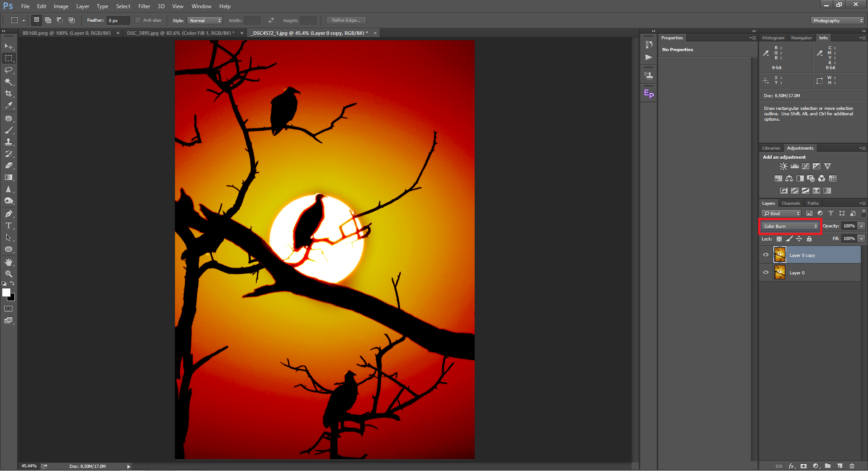Open the Color Burn blend mode dropdown
Screen dimensions: 868x471
790,226
